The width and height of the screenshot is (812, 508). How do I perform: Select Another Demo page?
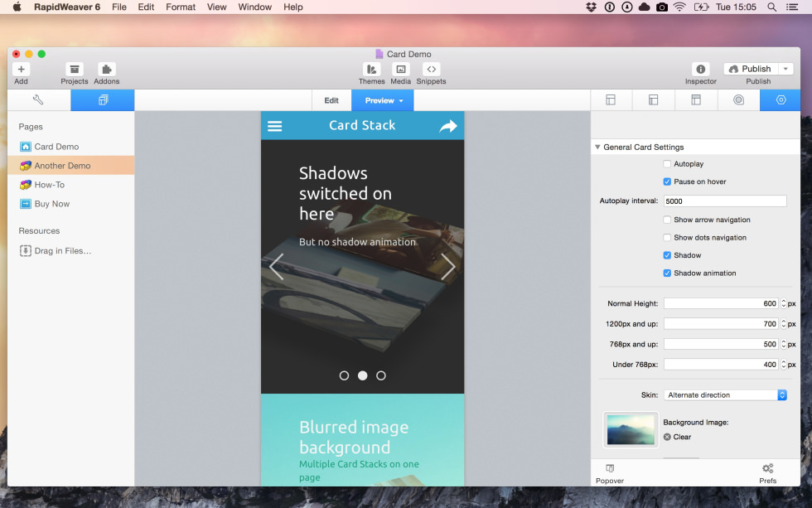[71, 166]
